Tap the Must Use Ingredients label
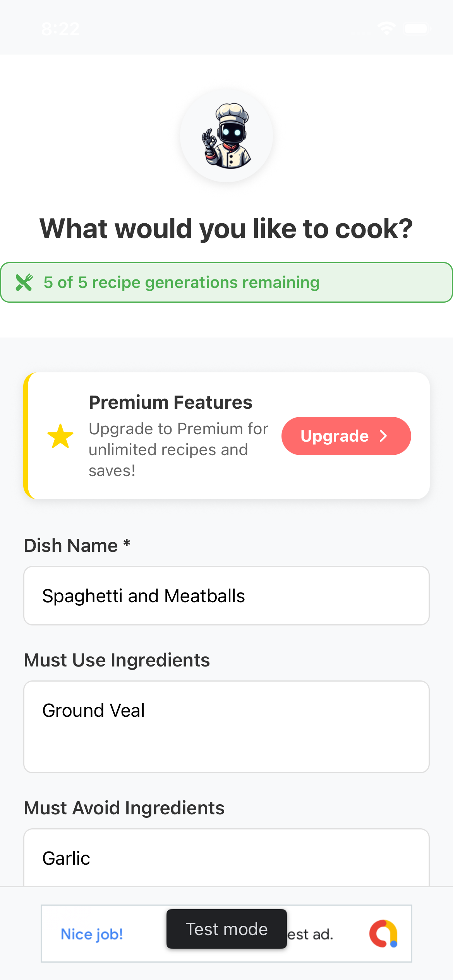The width and height of the screenshot is (453, 980). 117,660
